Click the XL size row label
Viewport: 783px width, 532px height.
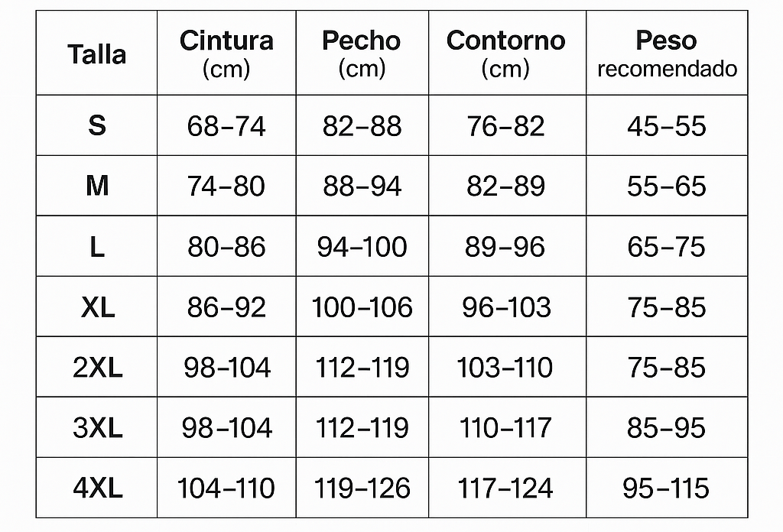click(97, 307)
